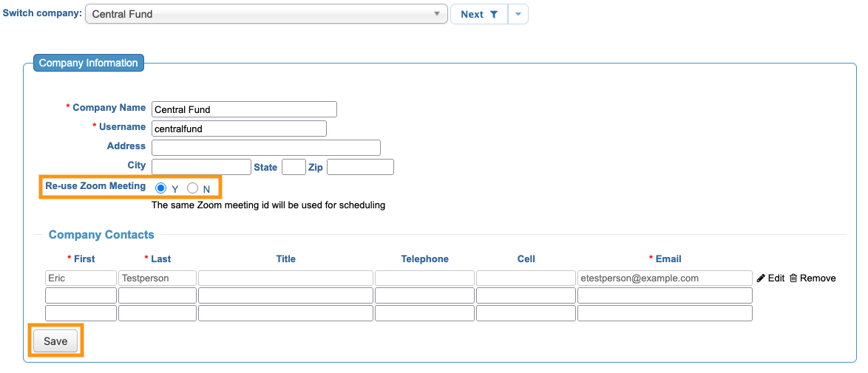The width and height of the screenshot is (868, 373).
Task: Click the Email field containing etestperson@example.com
Action: point(665,278)
